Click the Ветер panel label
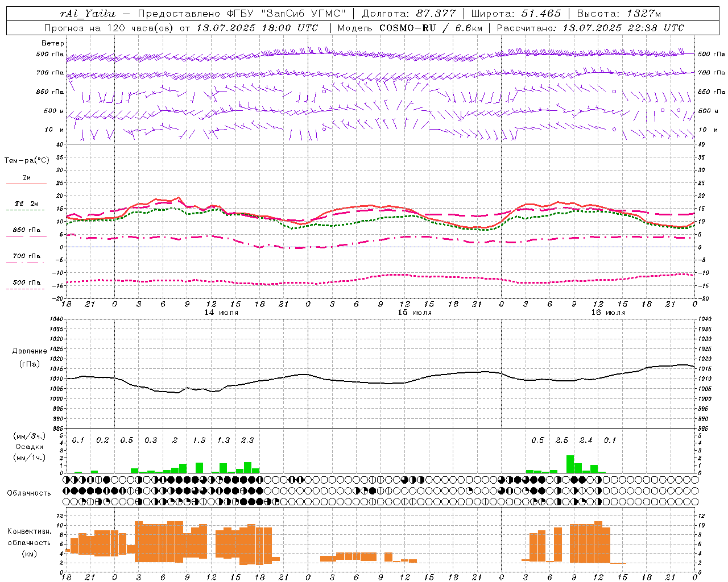Viewport: 728px width, 582px height. point(53,43)
